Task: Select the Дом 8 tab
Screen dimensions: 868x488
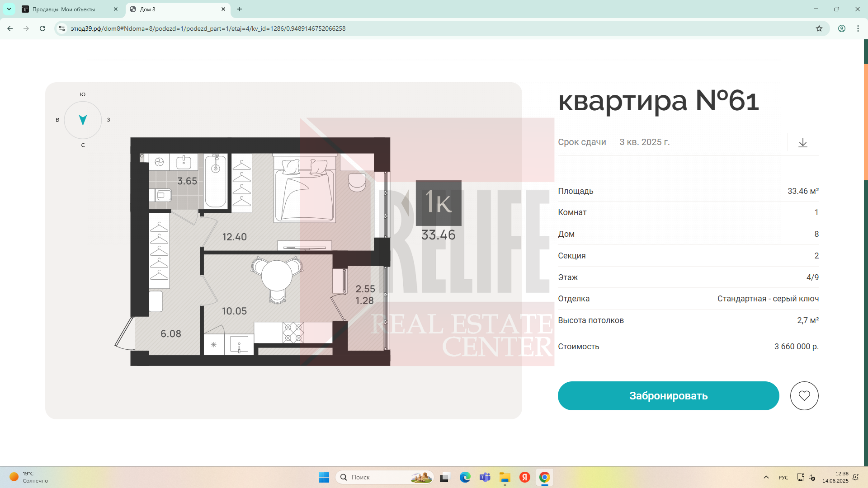Action: click(177, 9)
